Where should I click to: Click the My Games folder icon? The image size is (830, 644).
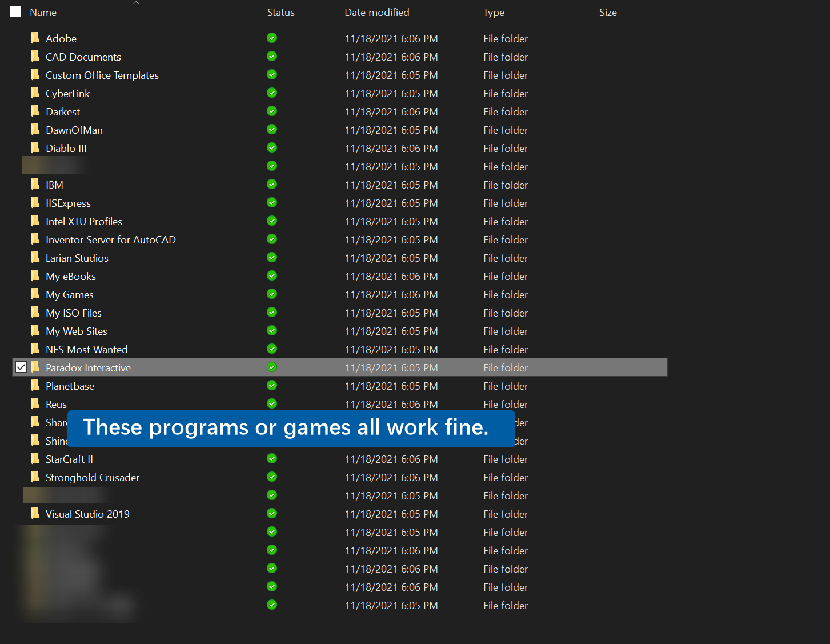(x=35, y=294)
